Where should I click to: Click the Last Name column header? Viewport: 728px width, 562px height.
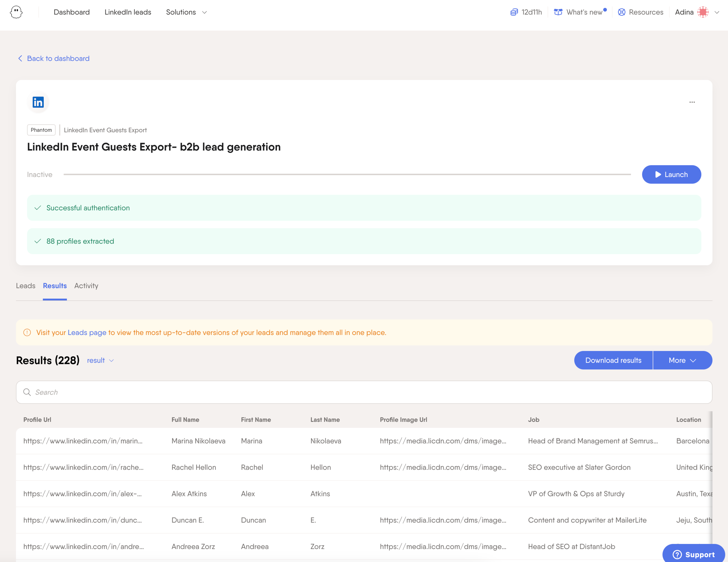tap(325, 420)
